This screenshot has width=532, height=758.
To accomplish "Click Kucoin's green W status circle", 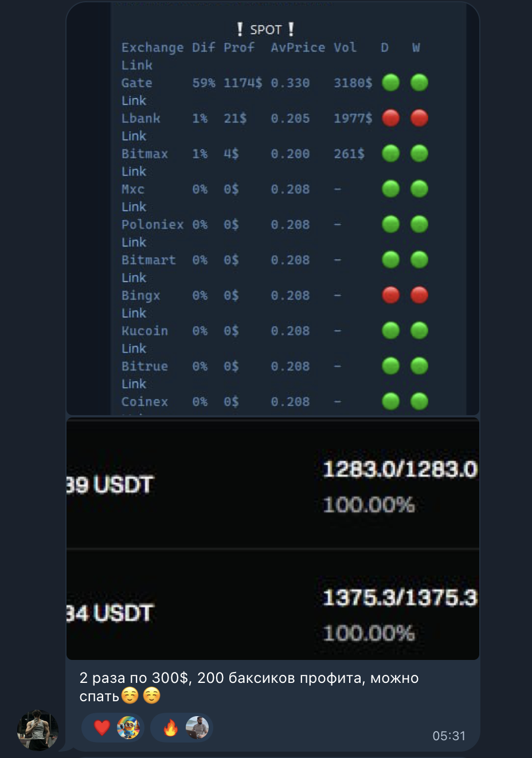I will (x=419, y=331).
